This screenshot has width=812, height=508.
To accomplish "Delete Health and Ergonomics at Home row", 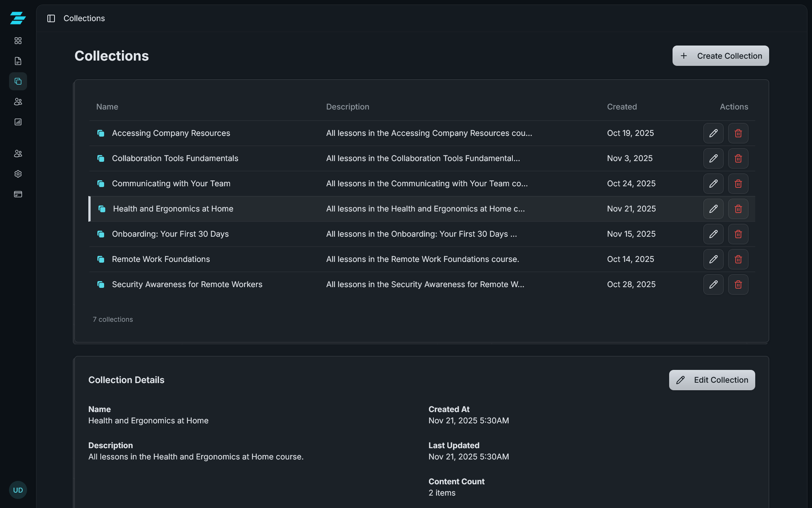I will click(738, 209).
